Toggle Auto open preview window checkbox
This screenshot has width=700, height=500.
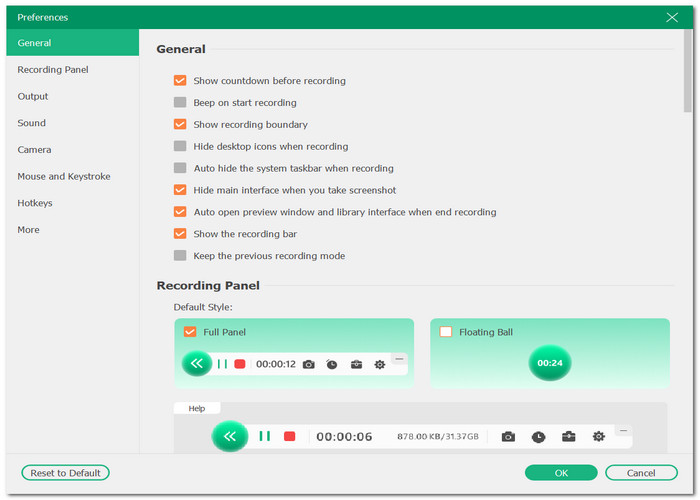(180, 212)
